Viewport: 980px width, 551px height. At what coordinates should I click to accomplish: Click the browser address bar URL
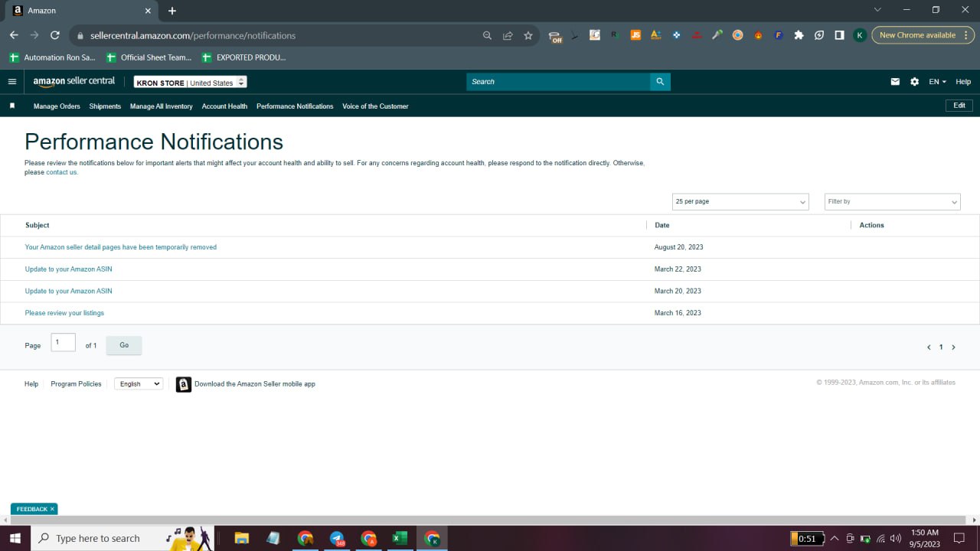(193, 36)
